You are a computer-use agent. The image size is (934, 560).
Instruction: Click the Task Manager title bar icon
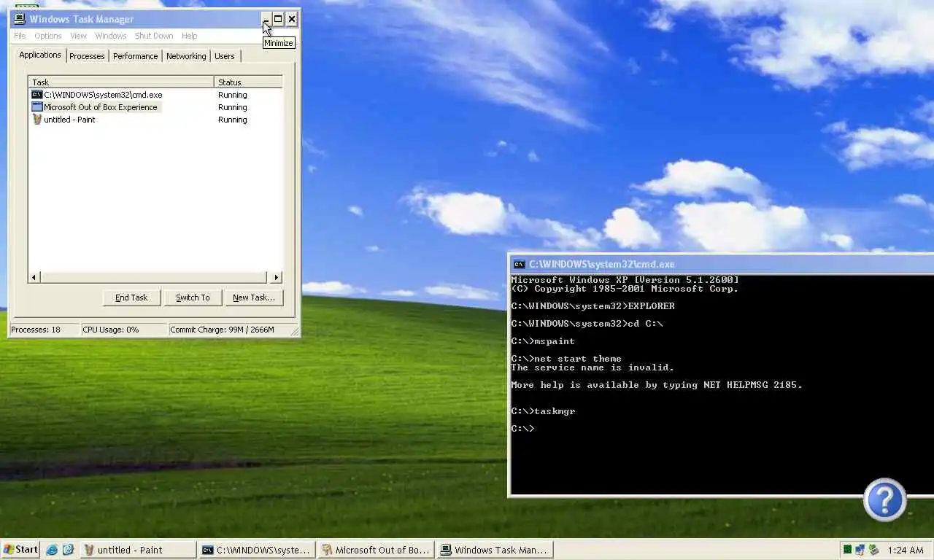point(20,19)
